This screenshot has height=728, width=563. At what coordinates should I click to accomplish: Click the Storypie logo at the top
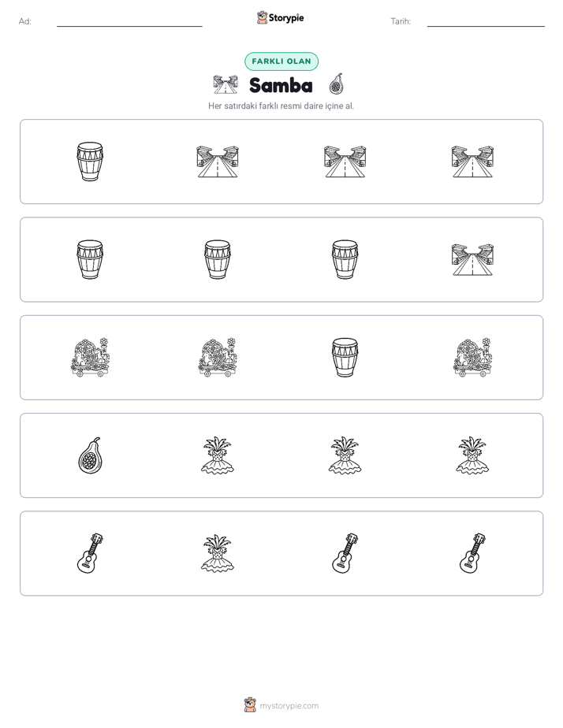tap(280, 18)
